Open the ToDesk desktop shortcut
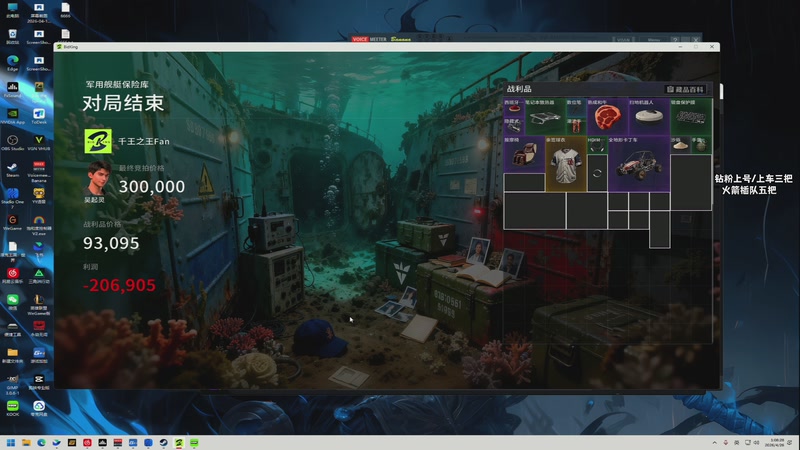The image size is (800, 450). click(x=39, y=116)
